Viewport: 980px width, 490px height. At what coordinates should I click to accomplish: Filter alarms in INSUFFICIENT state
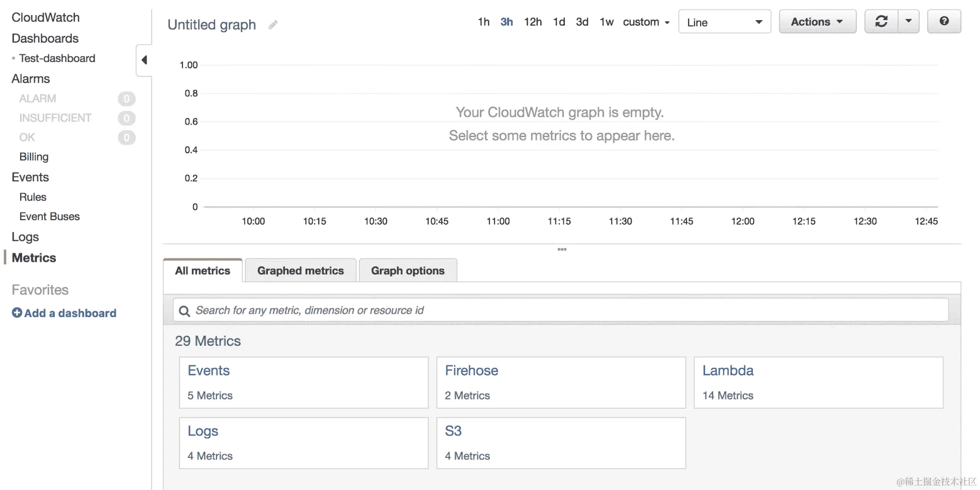(x=55, y=118)
